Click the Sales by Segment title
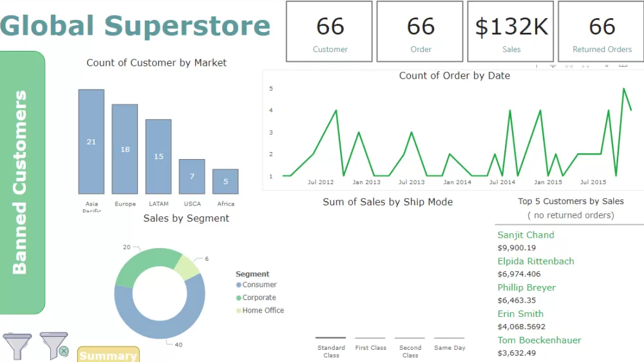 click(186, 218)
